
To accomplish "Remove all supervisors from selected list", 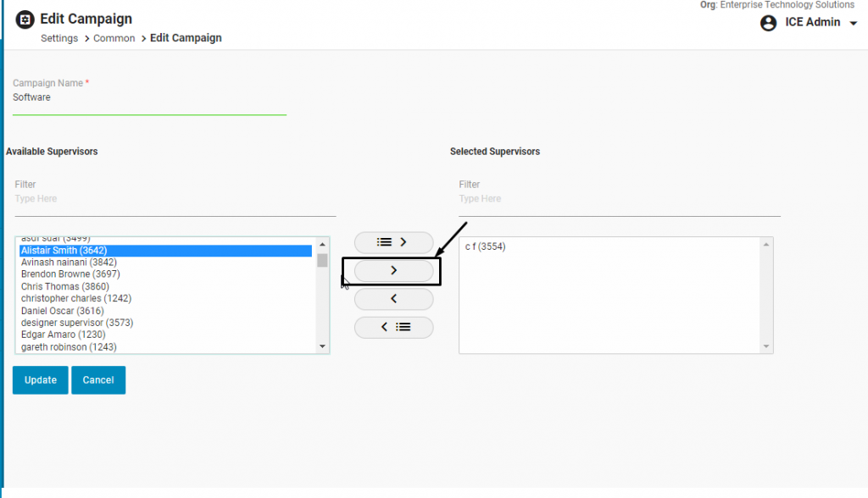I will (393, 327).
